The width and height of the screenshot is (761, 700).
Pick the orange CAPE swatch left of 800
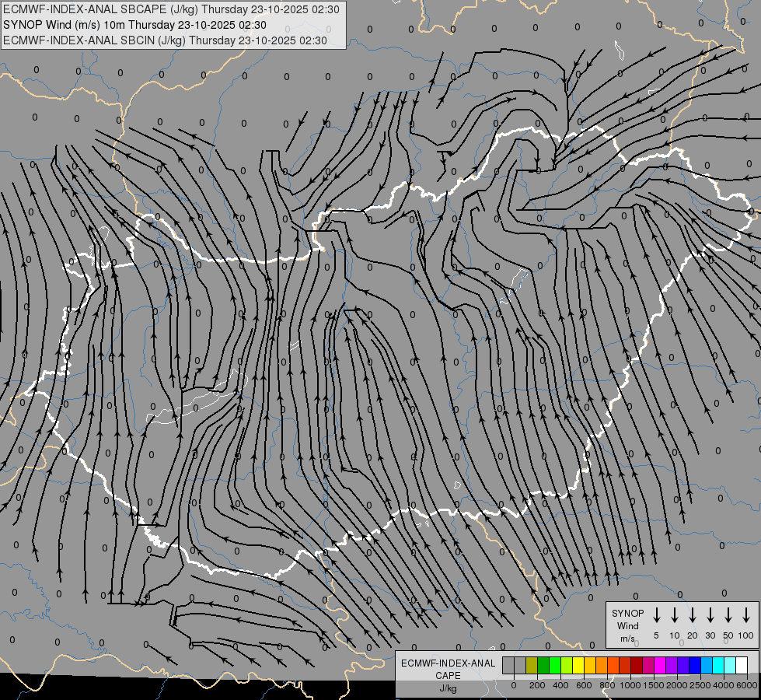(x=602, y=665)
